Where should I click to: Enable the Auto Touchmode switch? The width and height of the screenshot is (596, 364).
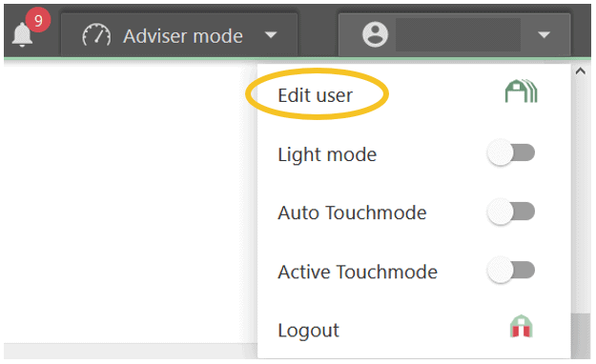pos(511,212)
